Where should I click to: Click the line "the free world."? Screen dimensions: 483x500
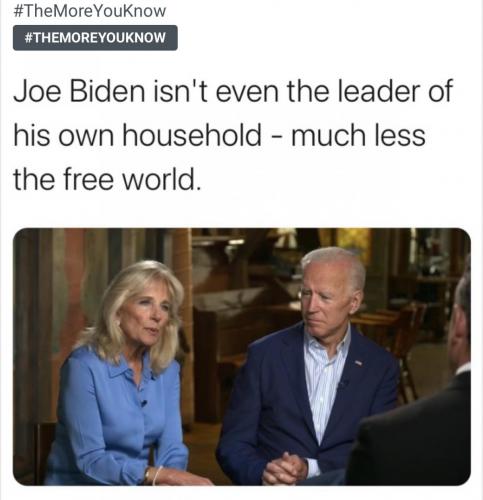click(107, 180)
